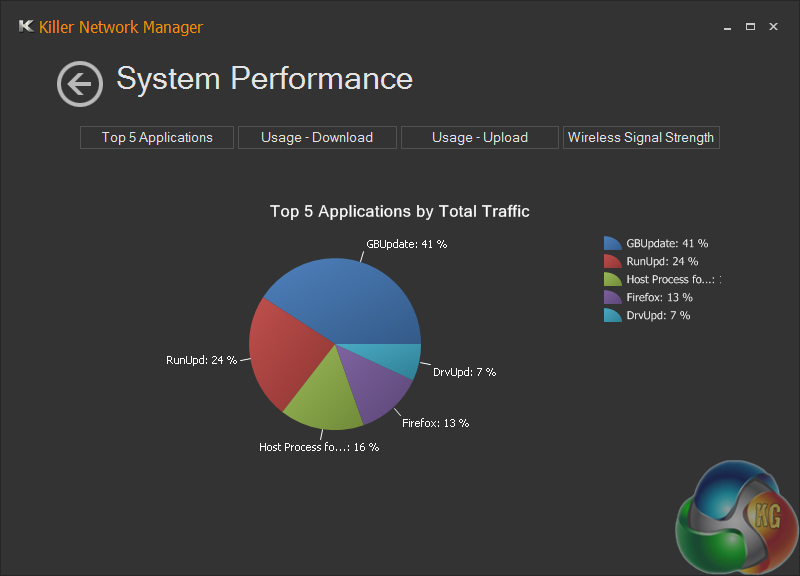
Task: Click the Killer K logo icon
Action: [x=26, y=26]
